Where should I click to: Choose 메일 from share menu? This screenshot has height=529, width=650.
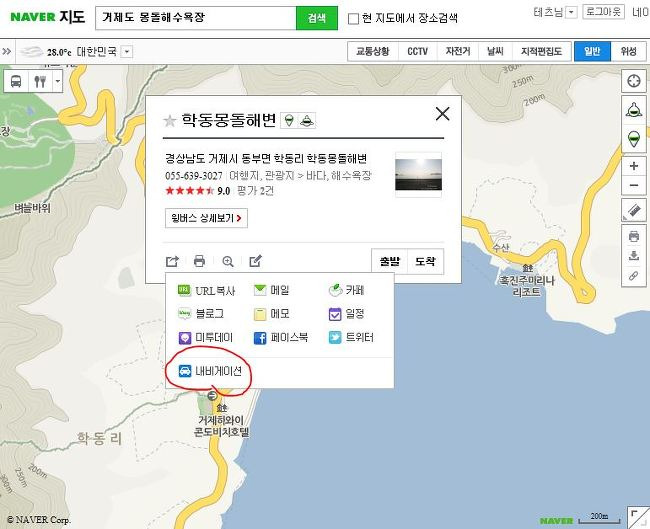tap(271, 290)
